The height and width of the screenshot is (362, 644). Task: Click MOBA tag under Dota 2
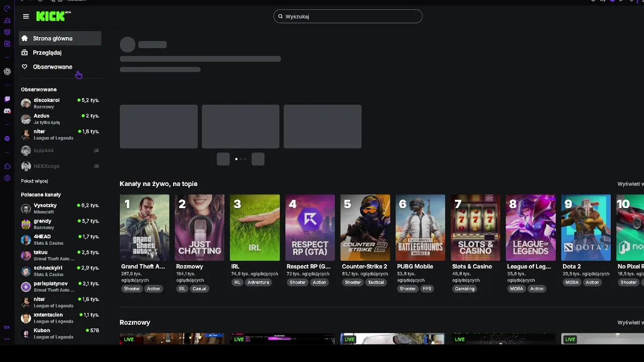tap(572, 282)
